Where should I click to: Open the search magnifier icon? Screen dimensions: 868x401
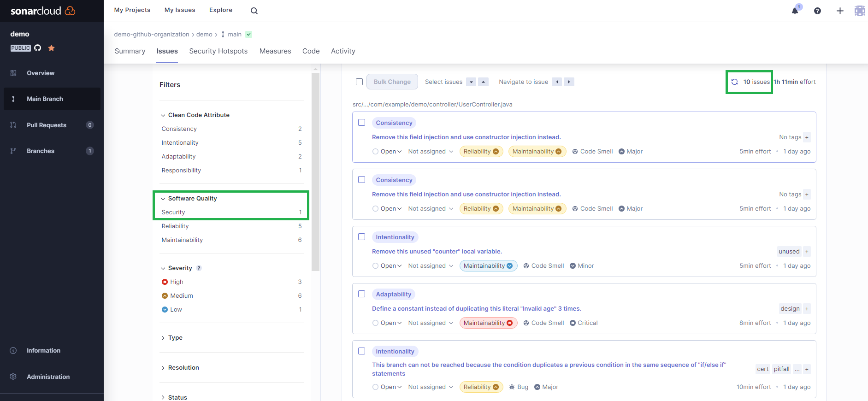[x=254, y=11]
